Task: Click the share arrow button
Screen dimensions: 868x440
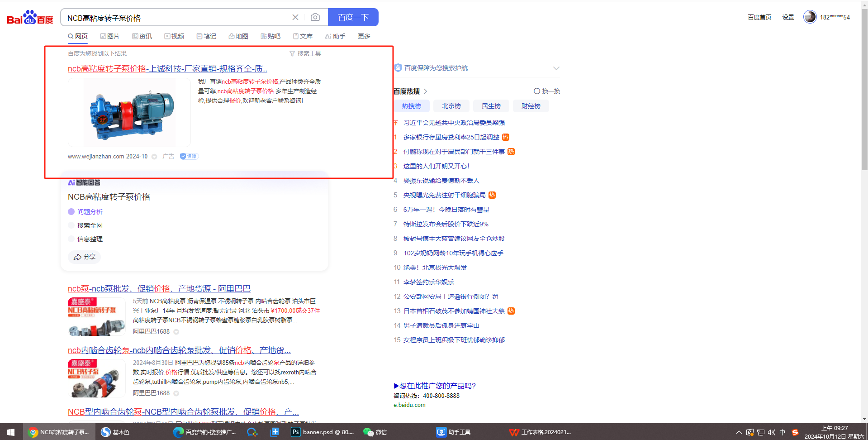Action: pyautogui.click(x=85, y=257)
